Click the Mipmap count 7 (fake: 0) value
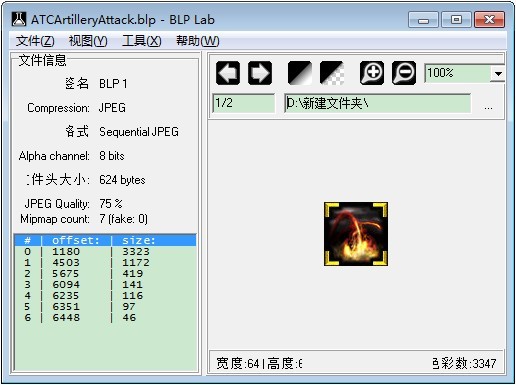Screen dimensions: 516x385 [123, 219]
